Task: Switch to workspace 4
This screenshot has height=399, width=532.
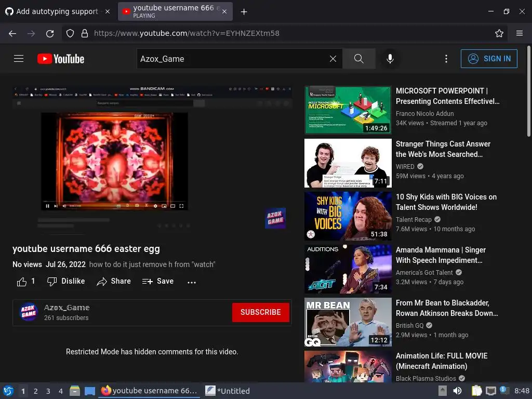Action: 61,391
